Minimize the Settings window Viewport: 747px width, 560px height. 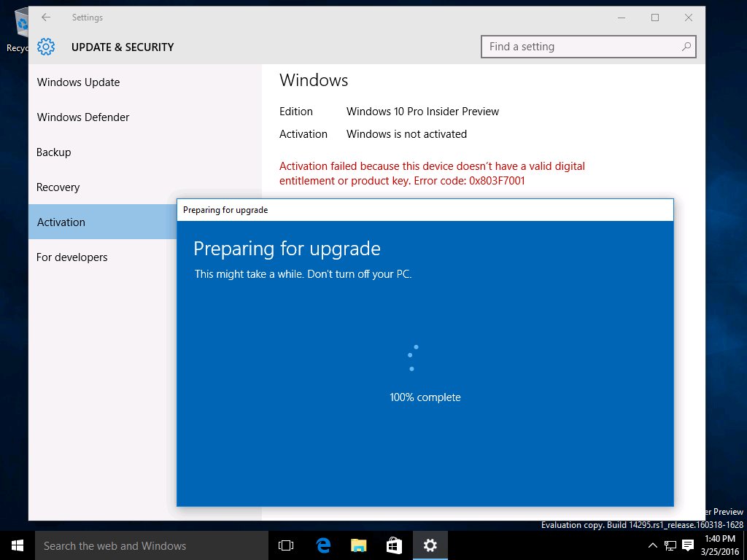(x=622, y=17)
